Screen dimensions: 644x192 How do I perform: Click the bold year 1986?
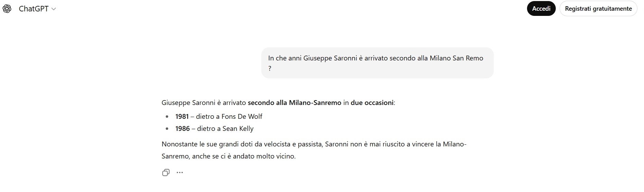tap(182, 128)
